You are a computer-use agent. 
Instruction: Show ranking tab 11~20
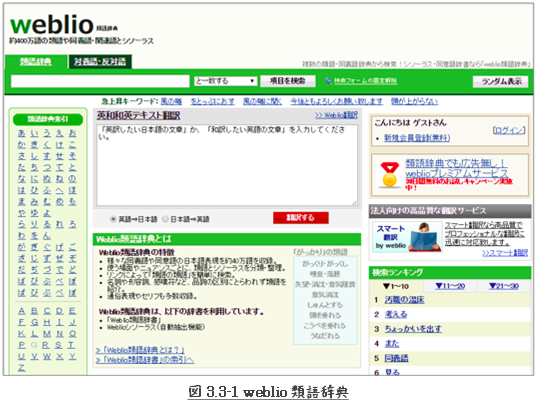tap(450, 286)
